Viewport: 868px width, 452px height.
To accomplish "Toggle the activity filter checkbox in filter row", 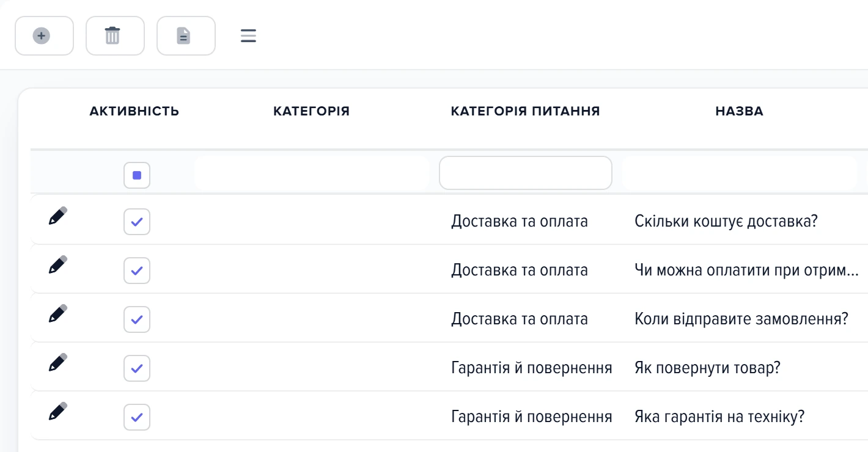I will coord(137,175).
